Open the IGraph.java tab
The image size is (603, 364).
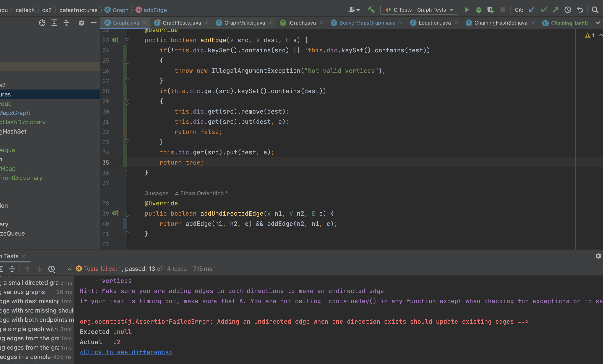(302, 23)
